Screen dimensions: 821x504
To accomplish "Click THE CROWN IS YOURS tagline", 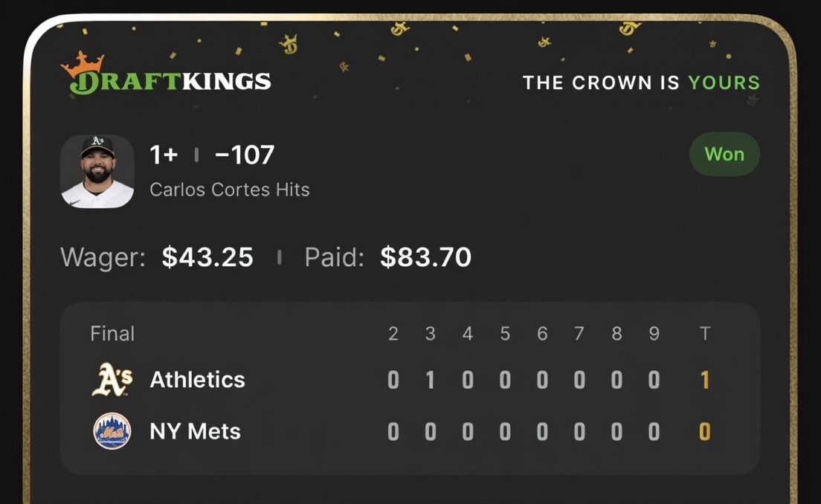I will (642, 83).
